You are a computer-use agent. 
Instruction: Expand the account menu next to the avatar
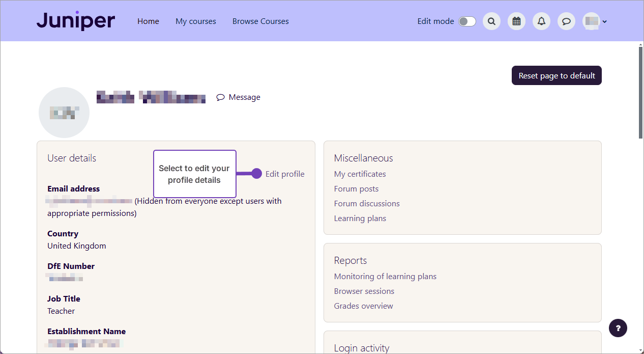pos(603,22)
